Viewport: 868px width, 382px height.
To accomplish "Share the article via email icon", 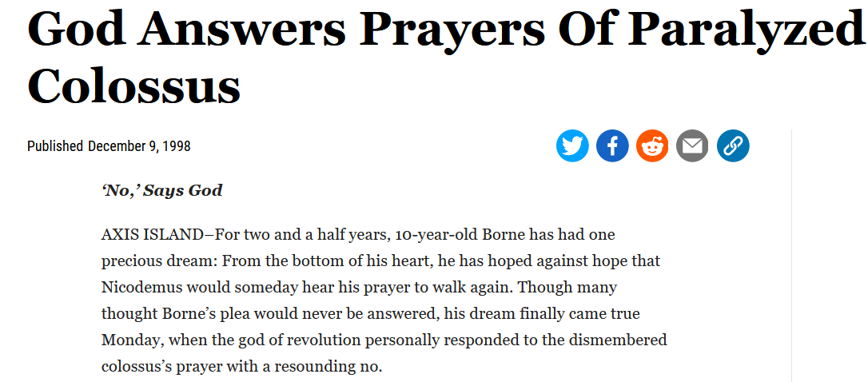I will point(692,145).
